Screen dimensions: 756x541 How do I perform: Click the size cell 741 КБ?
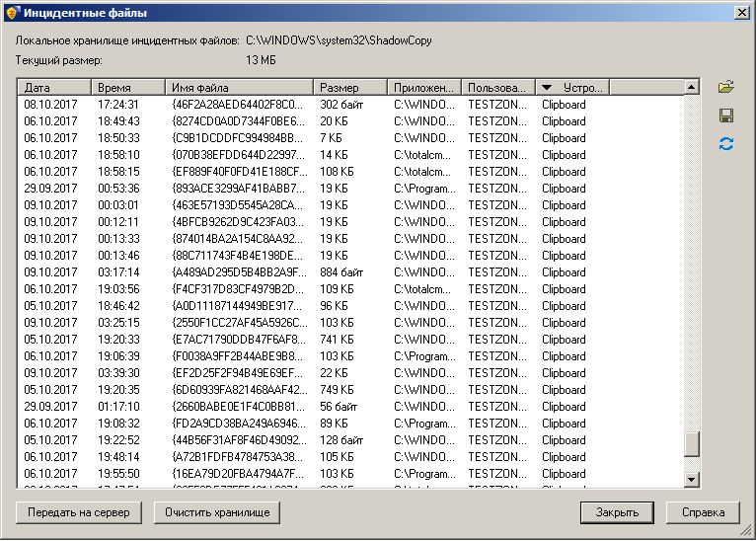[x=337, y=340]
